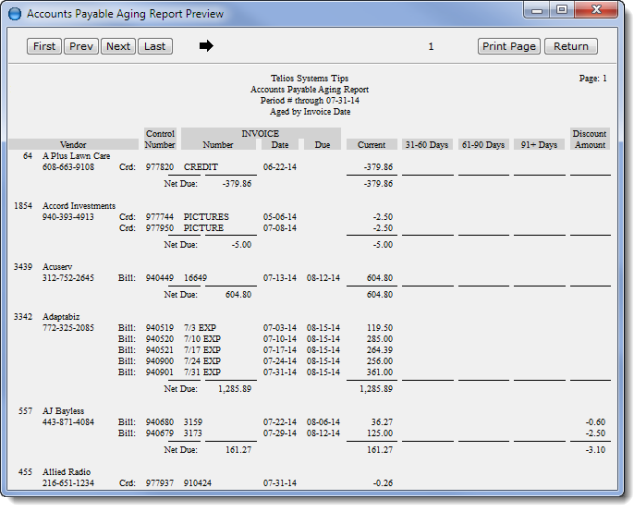Advance with the Next button
The image size is (640, 512).
[118, 46]
